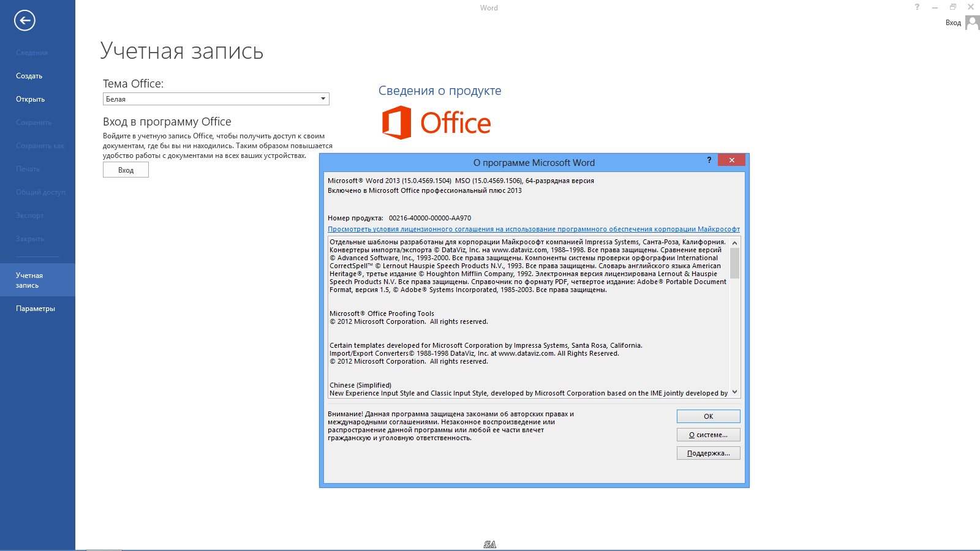Close the About Microsoft Word dialog
Screen dimensions: 980x551
(x=731, y=160)
